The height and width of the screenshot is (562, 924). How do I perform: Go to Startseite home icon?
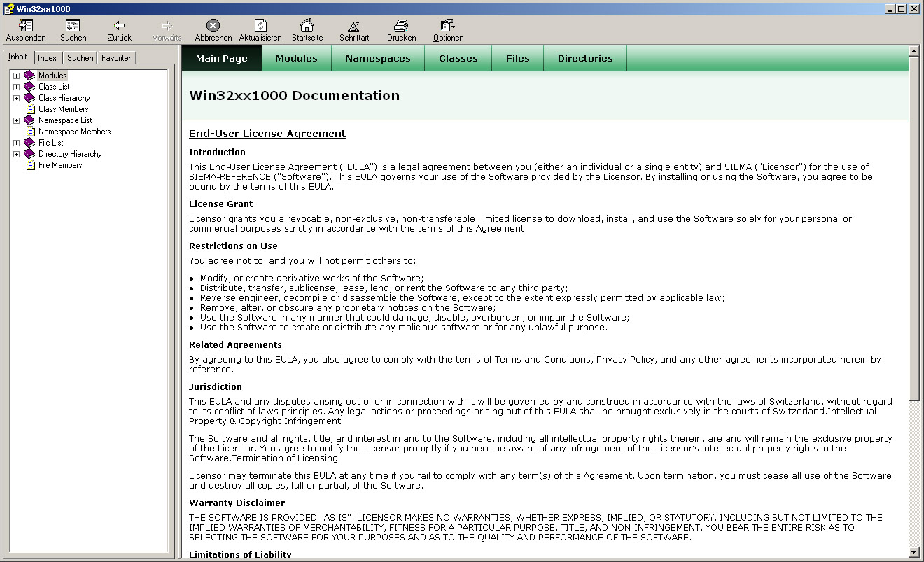(307, 26)
